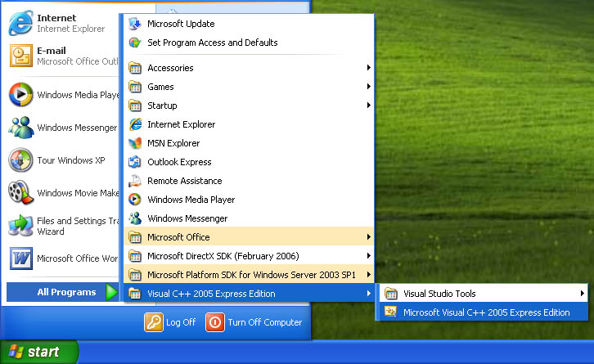The image size is (594, 364).
Task: Click the Set Program Access and Defaults icon
Action: click(135, 43)
